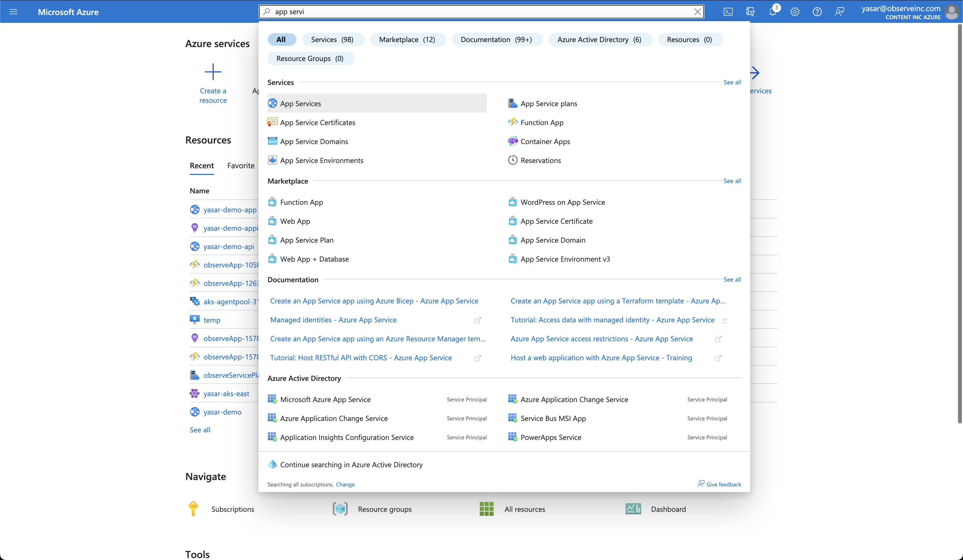963x560 pixels.
Task: Open the hamburger portal menu
Action: 13,12
